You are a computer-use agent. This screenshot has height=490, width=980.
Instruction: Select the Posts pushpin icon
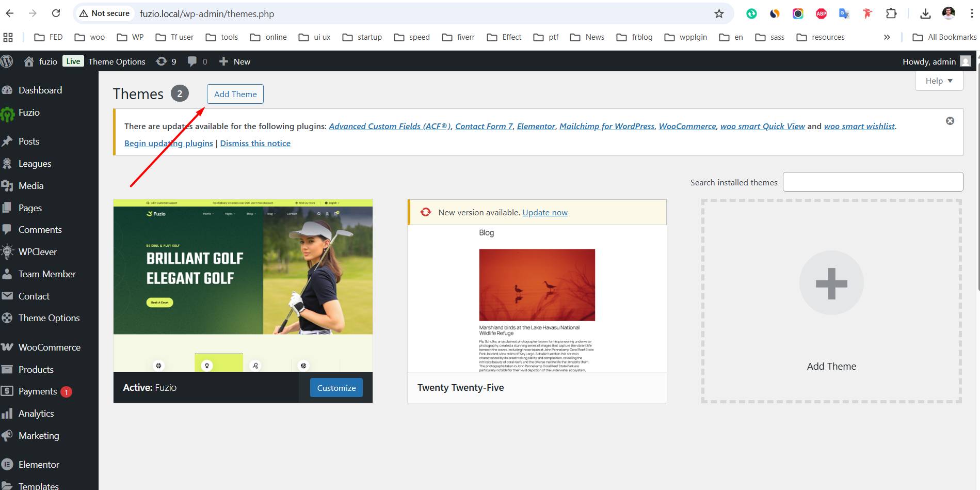point(8,141)
